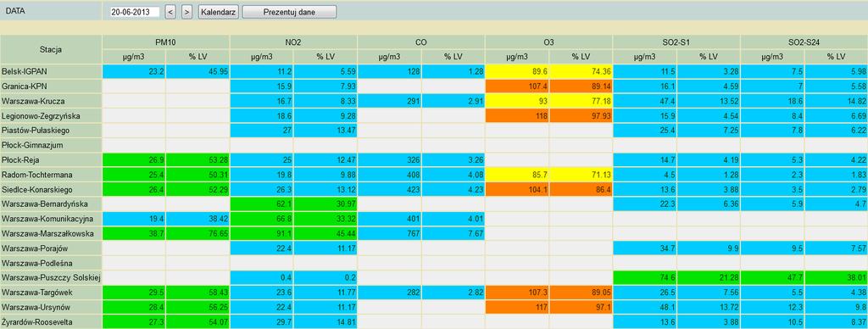Select the Legionowo-Zegrzyńska station label
Screen dimensions: 868x329
51,116
